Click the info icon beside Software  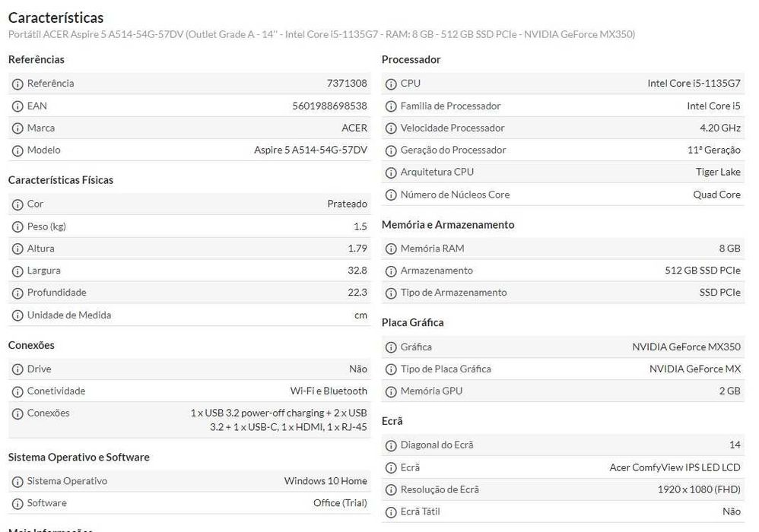click(x=17, y=504)
